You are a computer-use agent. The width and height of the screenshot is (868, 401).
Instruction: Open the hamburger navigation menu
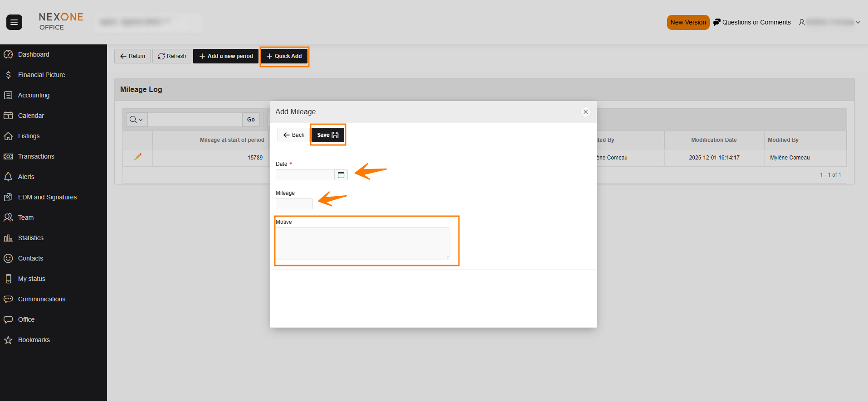click(x=14, y=22)
